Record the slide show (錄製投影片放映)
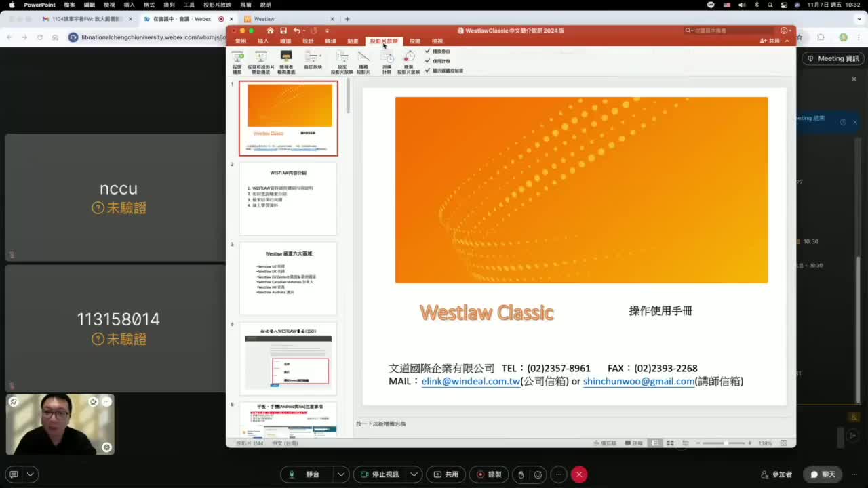The height and width of the screenshot is (488, 868). [409, 61]
